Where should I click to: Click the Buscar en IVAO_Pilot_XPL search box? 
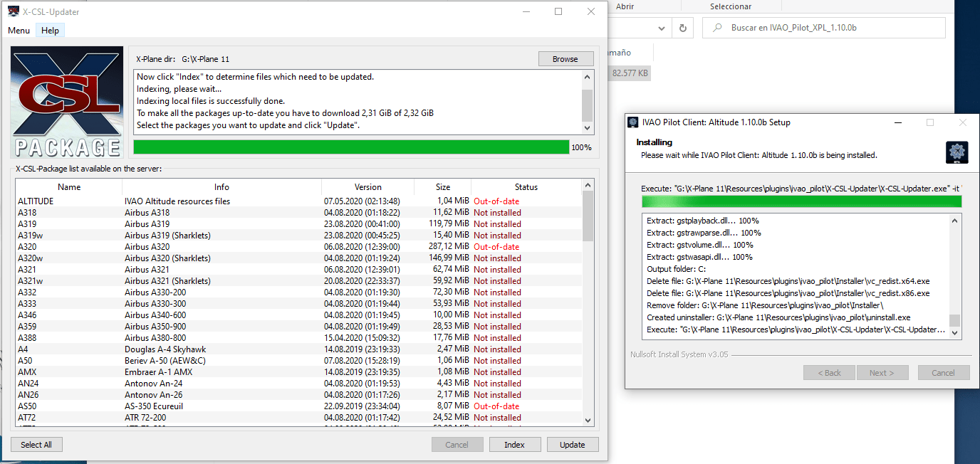824,28
